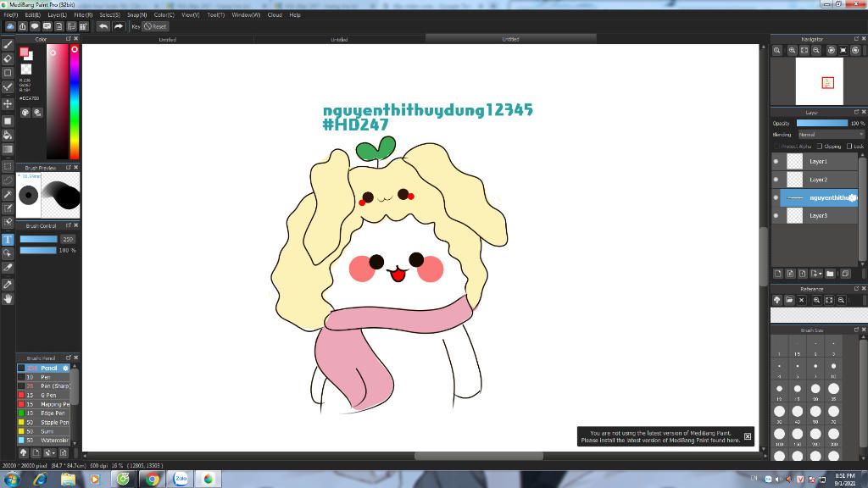Select the Hand tool
This screenshot has width=868, height=488.
point(8,299)
